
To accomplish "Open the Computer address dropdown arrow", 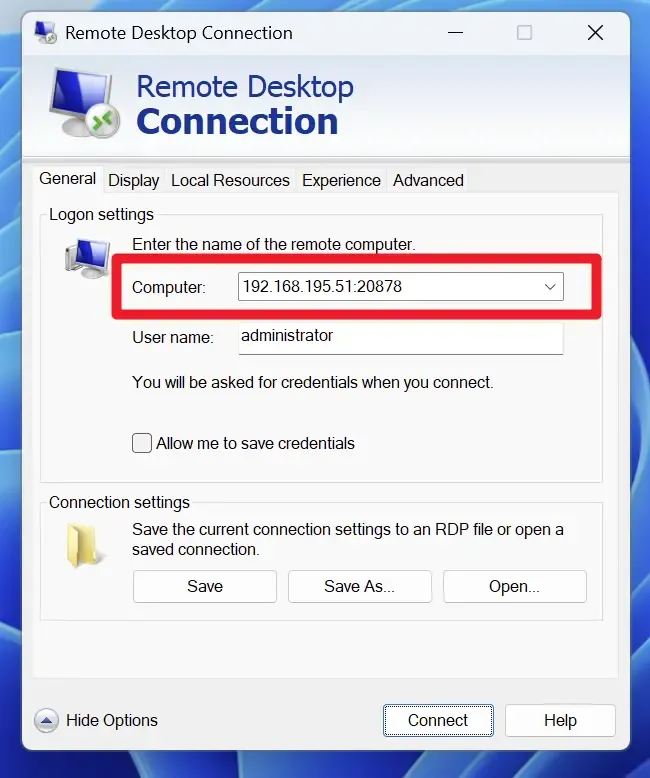I will click(550, 287).
